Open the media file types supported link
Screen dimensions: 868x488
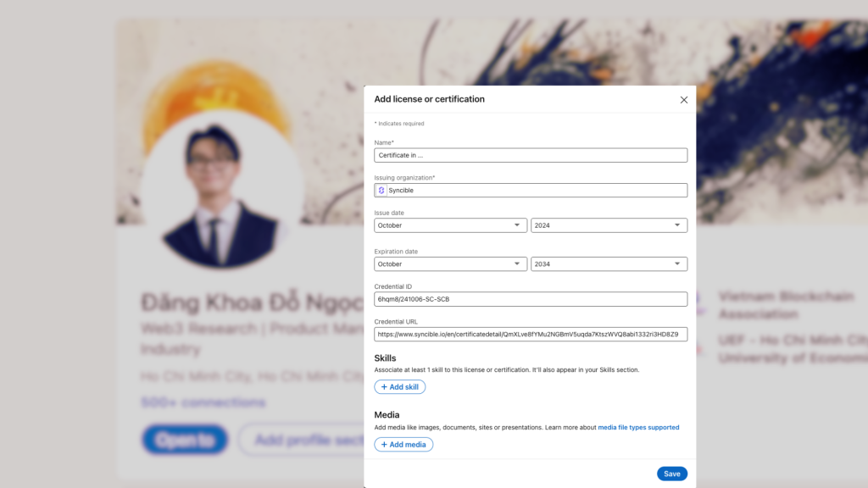(638, 428)
